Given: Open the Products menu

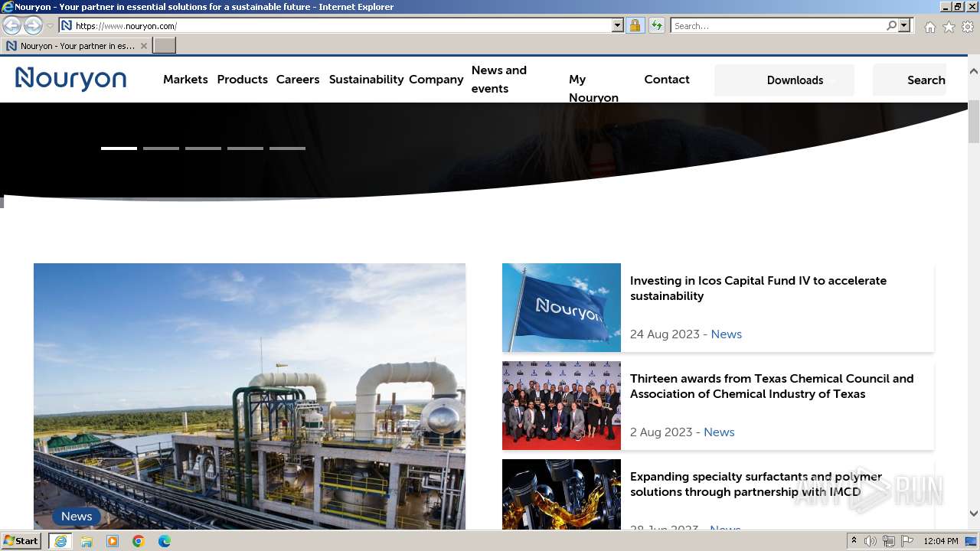Looking at the screenshot, I should coord(242,80).
